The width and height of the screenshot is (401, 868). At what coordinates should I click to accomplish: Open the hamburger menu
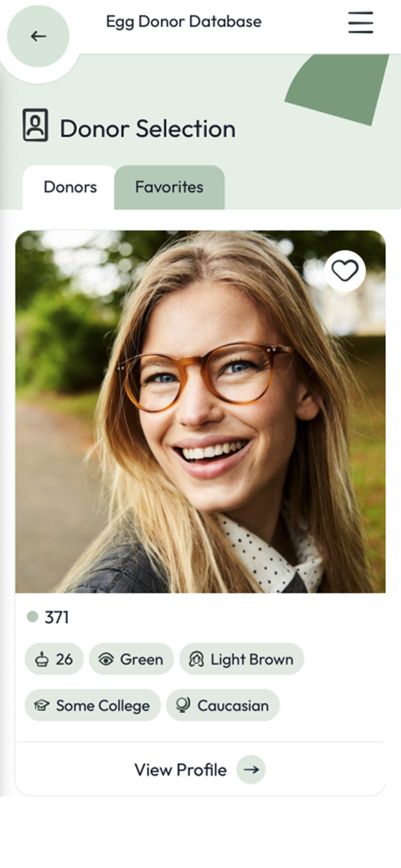point(360,22)
